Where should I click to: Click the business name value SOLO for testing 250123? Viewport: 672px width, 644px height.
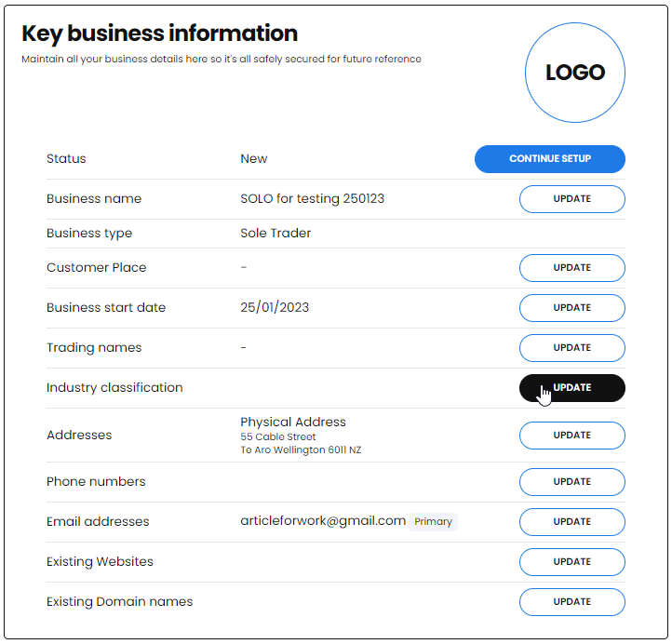312,199
